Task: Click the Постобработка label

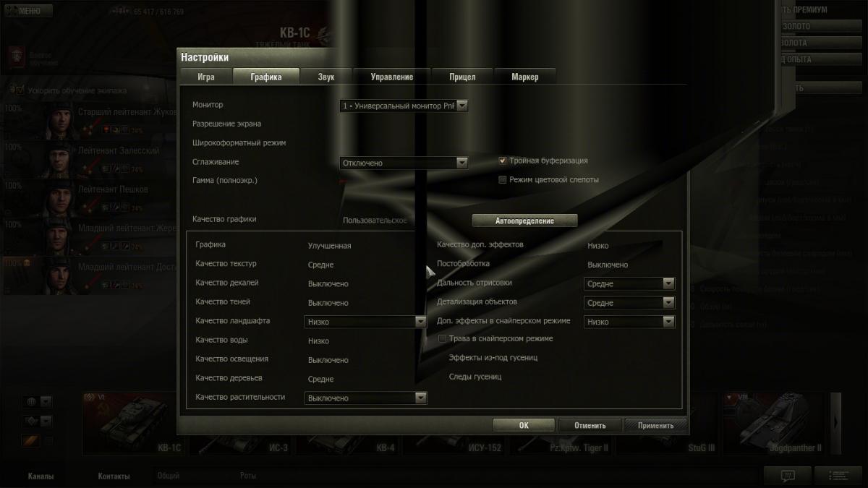Action: point(463,264)
